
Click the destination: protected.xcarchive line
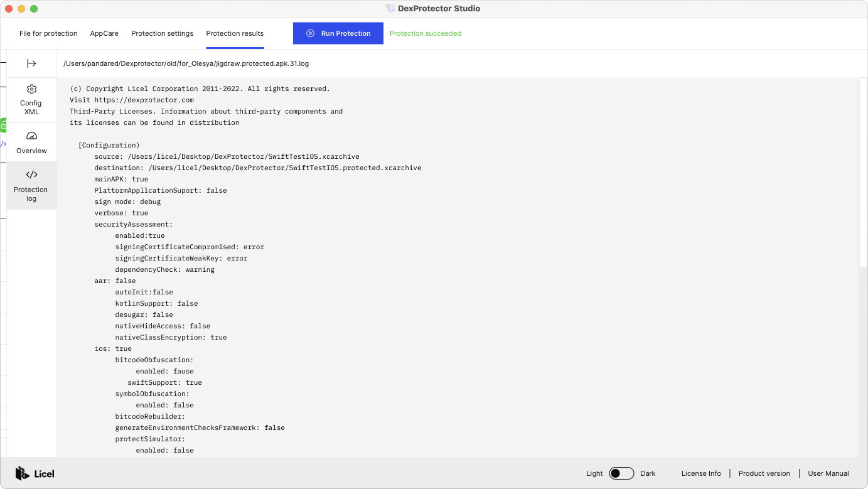[x=258, y=168]
